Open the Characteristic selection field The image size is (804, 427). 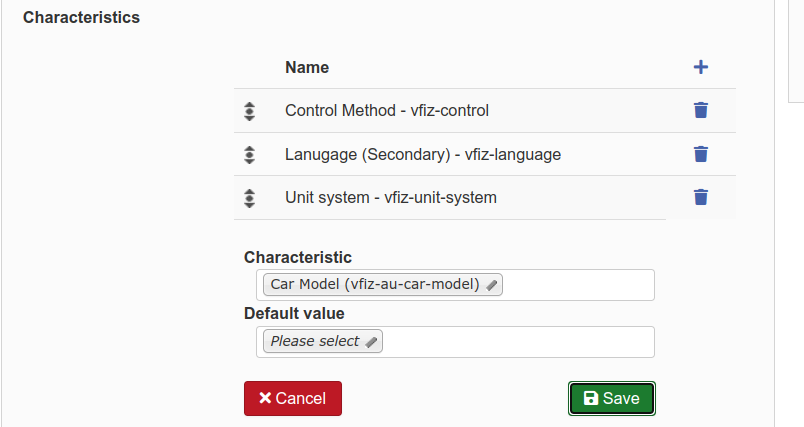click(x=580, y=285)
